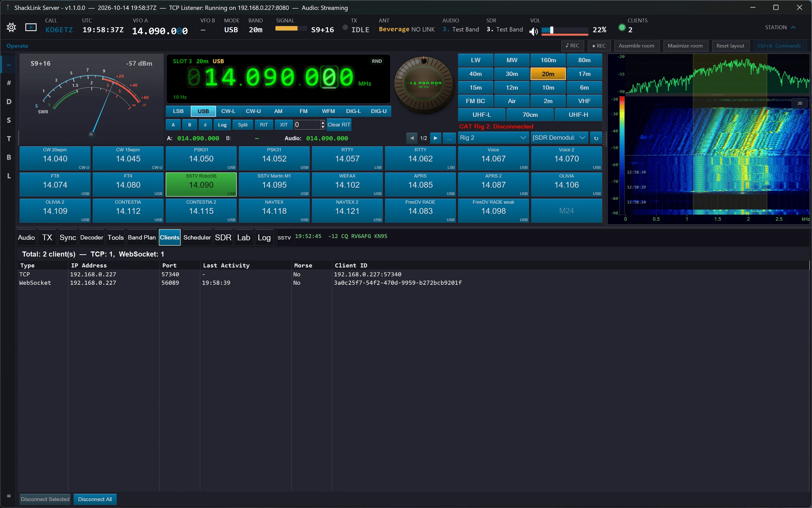Open the T sidebar section
The image size is (812, 508).
[9, 138]
